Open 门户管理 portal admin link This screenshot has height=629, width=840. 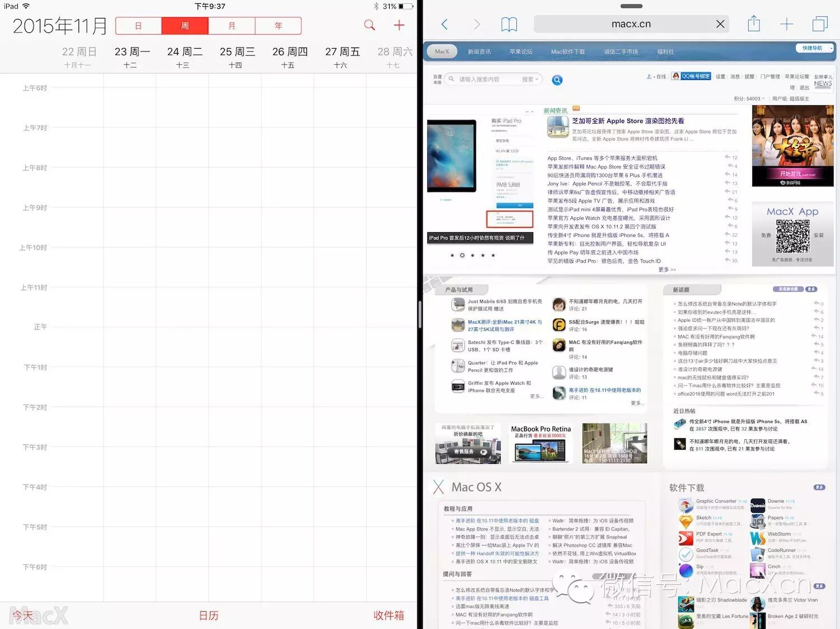click(x=770, y=77)
